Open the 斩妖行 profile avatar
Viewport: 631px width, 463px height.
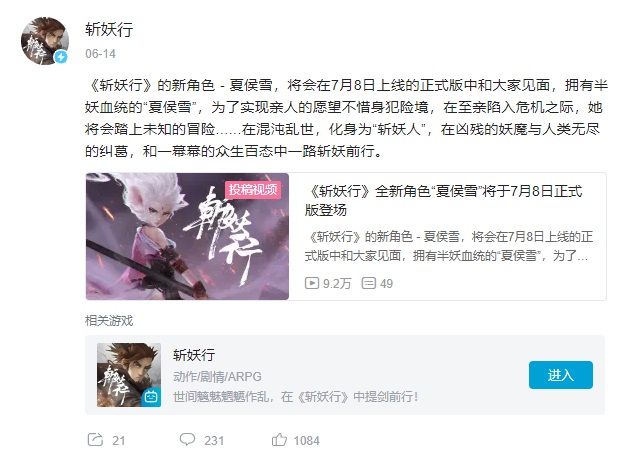(x=45, y=41)
